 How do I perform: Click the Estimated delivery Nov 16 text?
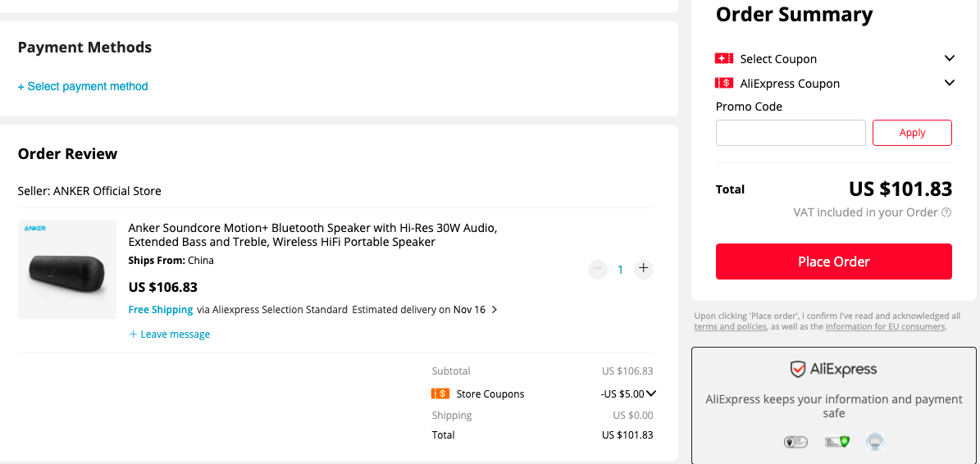(418, 309)
